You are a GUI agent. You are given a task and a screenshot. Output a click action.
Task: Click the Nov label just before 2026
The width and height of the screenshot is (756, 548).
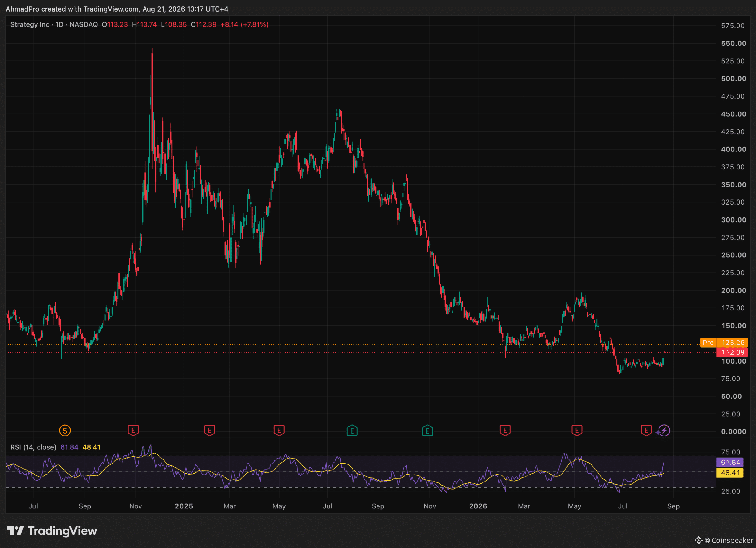click(x=430, y=506)
